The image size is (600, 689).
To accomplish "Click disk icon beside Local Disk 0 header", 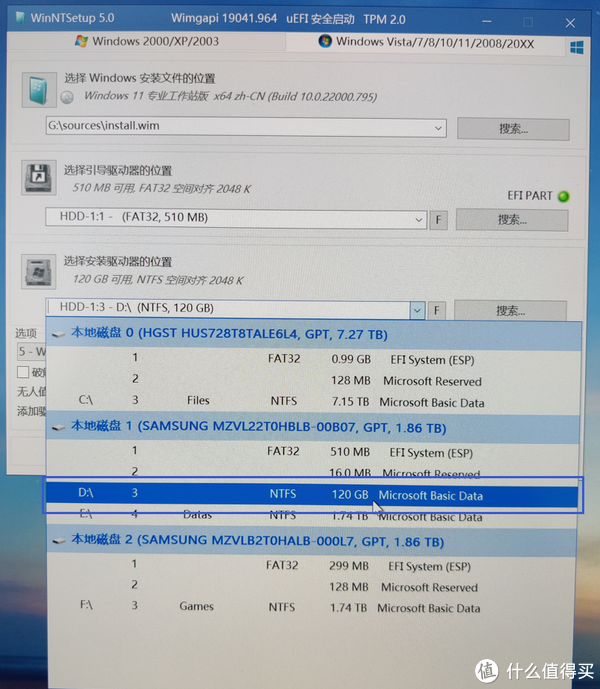I will [x=58, y=334].
